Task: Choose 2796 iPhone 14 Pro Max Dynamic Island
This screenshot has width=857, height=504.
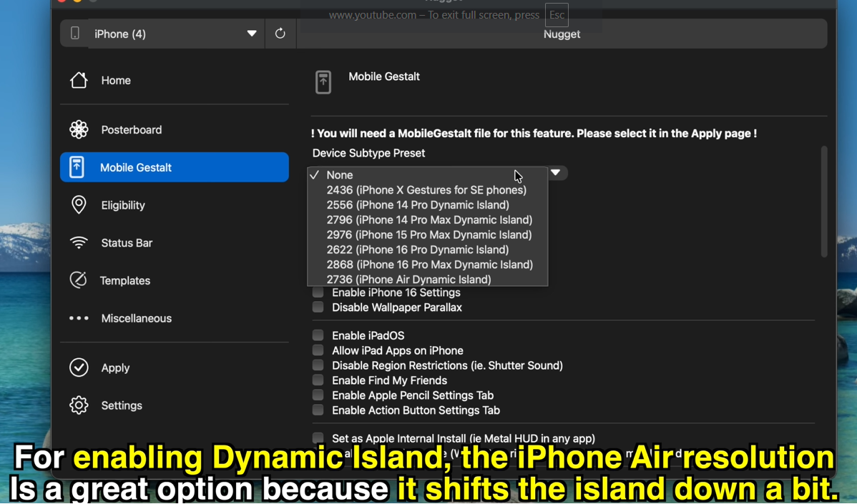Action: tap(427, 219)
